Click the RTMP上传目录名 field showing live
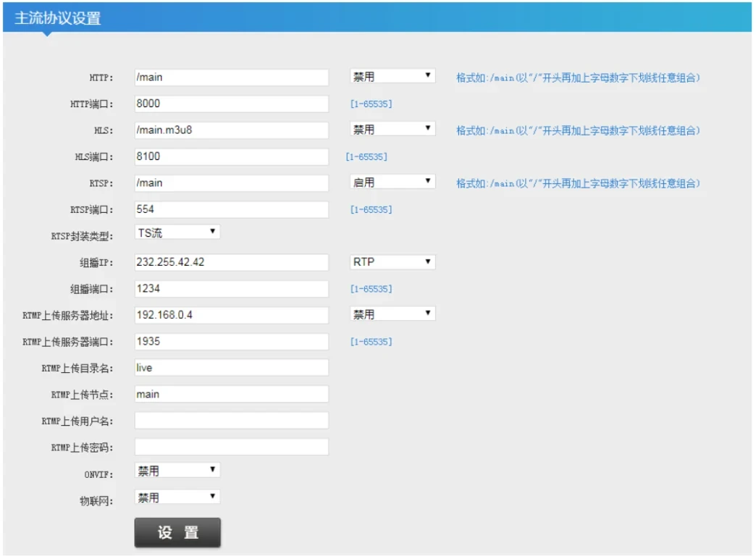This screenshot has height=559, width=756. (x=232, y=368)
